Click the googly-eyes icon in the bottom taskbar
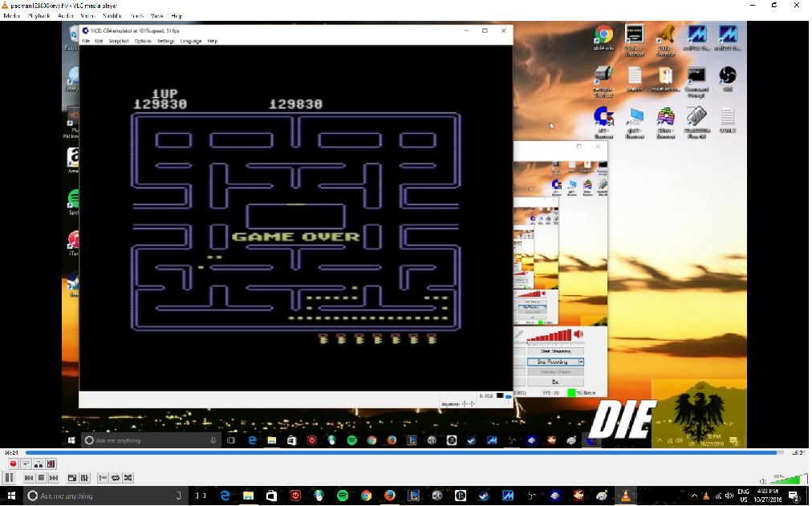812x506 pixels. click(x=437, y=496)
